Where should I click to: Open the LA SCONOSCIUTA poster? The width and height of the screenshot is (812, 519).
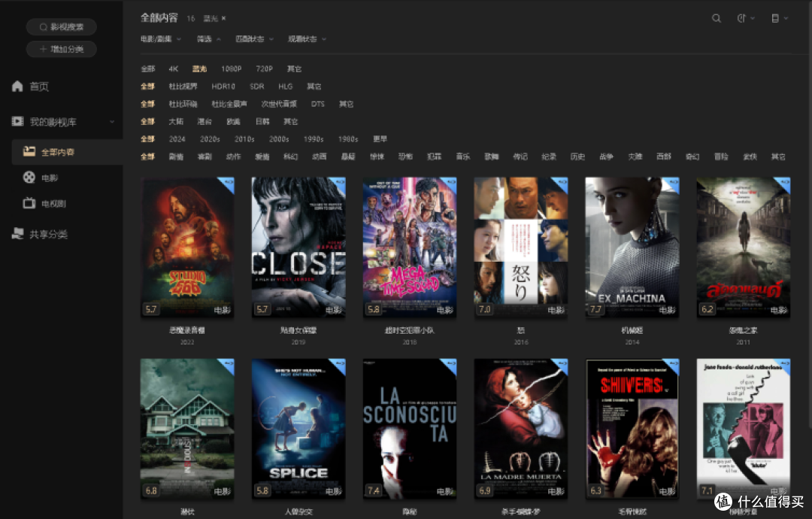[x=410, y=428]
